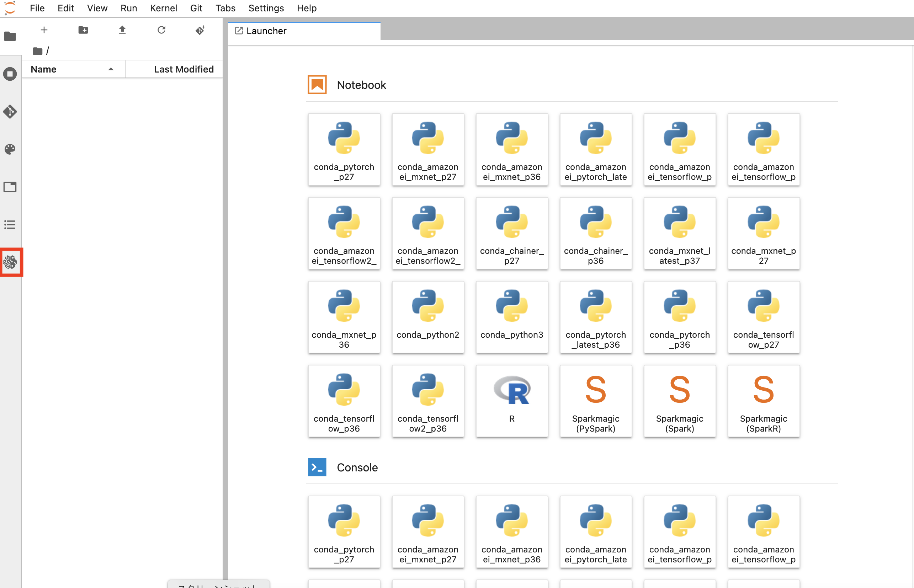The image size is (914, 588).
Task: Open the Git sidebar panel
Action: click(10, 112)
